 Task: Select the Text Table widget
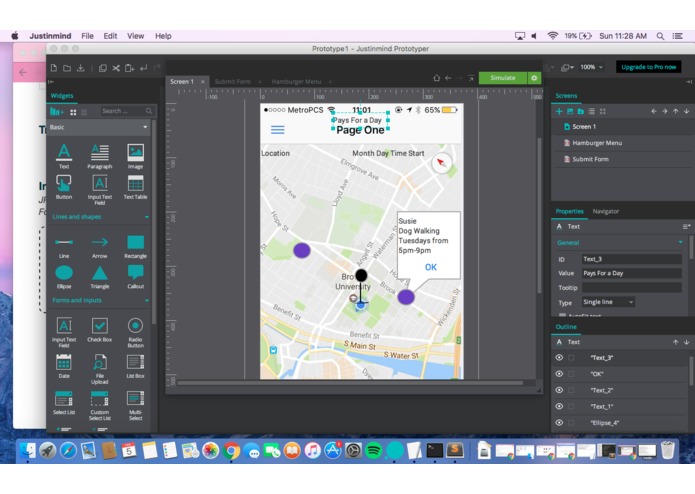click(x=135, y=187)
